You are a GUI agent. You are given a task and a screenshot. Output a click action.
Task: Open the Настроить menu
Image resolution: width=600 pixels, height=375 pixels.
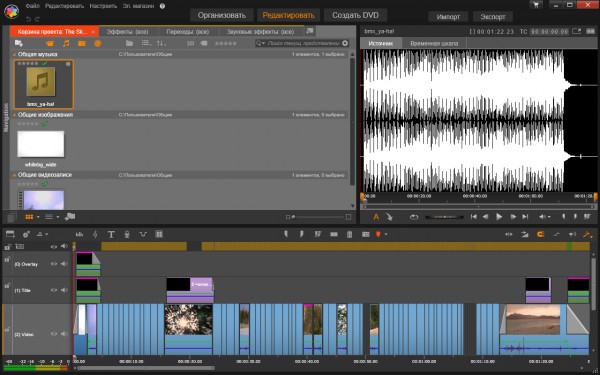[x=103, y=6]
